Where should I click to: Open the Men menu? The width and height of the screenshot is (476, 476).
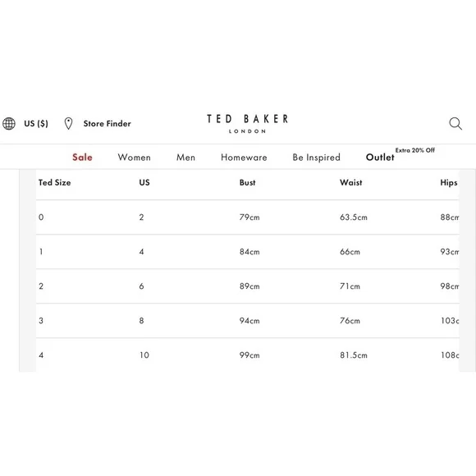185,158
